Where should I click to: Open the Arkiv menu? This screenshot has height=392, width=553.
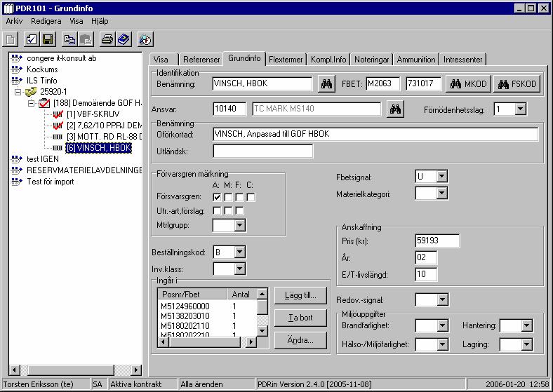(x=14, y=21)
